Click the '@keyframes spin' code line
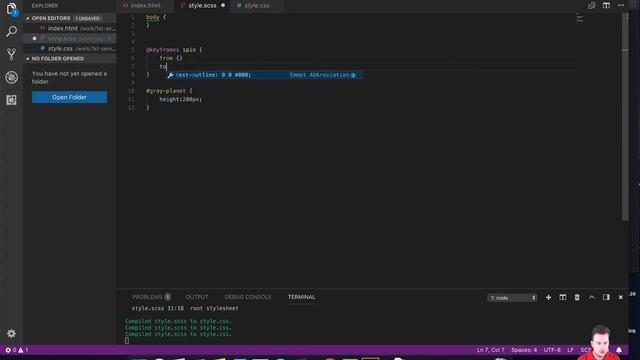 tap(174, 50)
